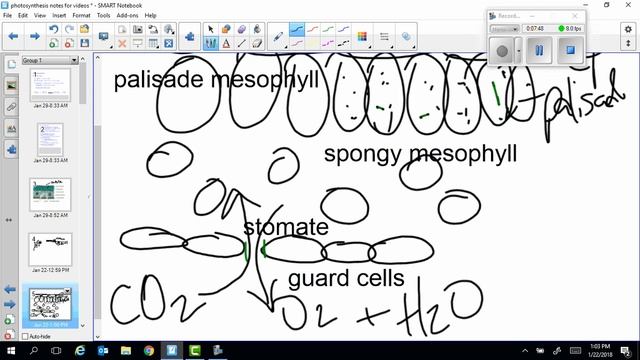Open the View menu
The width and height of the screenshot is (640, 360).
point(40,15)
